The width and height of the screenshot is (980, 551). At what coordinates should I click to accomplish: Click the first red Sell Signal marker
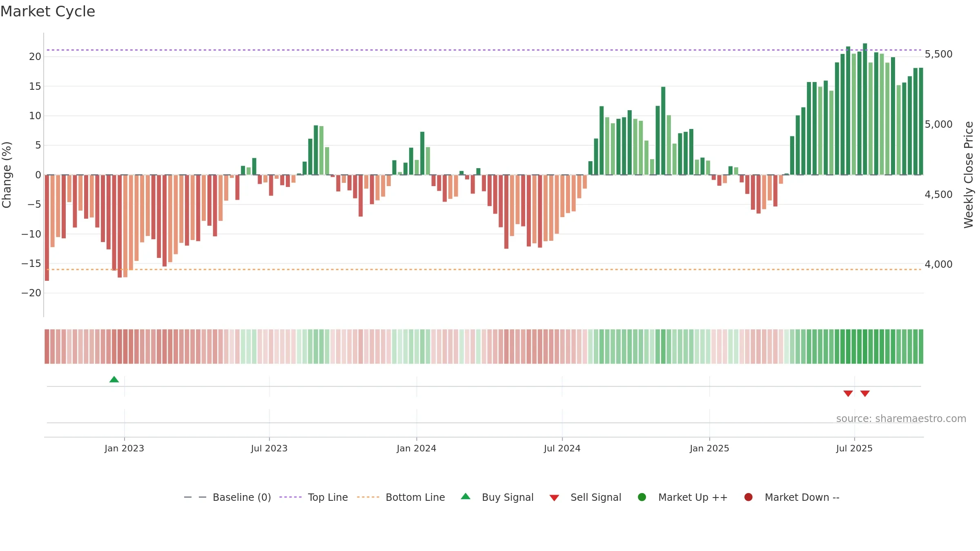848,393
